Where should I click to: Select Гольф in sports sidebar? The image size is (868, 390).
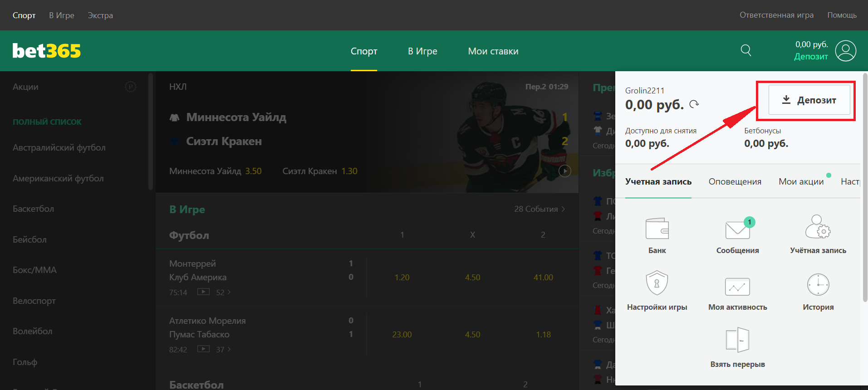tap(25, 362)
